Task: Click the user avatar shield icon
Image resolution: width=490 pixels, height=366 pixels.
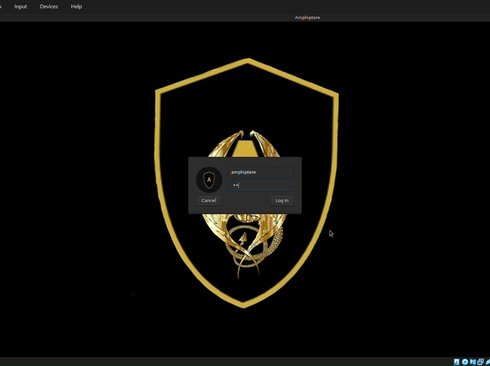Action: [209, 180]
